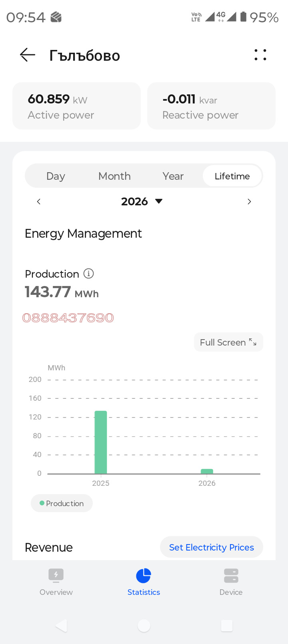
Task: Tap the Production info icon
Action: (88, 274)
